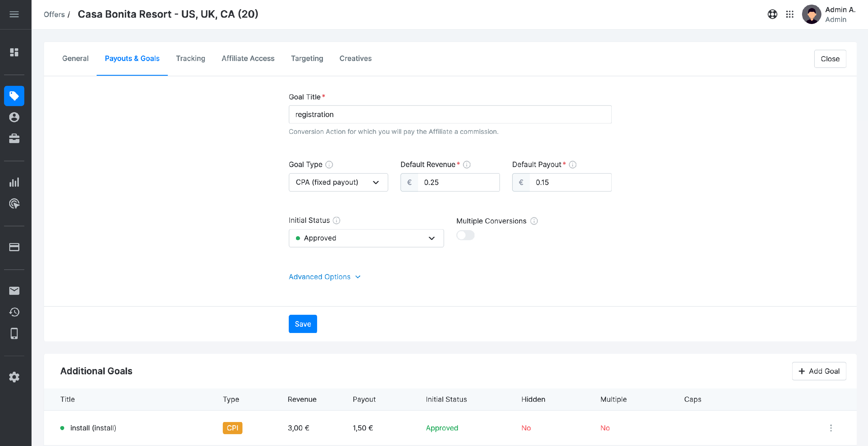Image resolution: width=868 pixels, height=446 pixels.
Task: Click the Goal Title input field
Action: coord(450,114)
